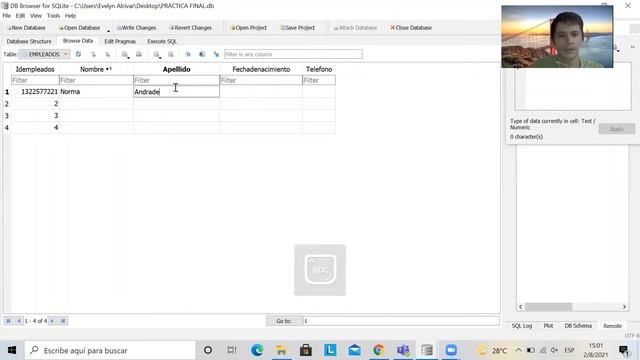This screenshot has width=640, height=360.
Task: Click the clear sorting icon
Action: [108, 54]
